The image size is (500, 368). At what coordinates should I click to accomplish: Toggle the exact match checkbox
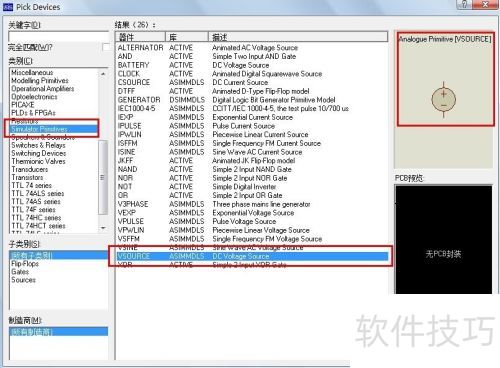(x=106, y=47)
